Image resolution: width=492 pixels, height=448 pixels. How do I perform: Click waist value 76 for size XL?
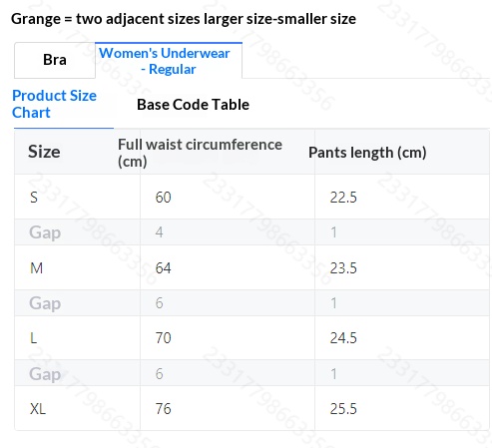click(163, 409)
